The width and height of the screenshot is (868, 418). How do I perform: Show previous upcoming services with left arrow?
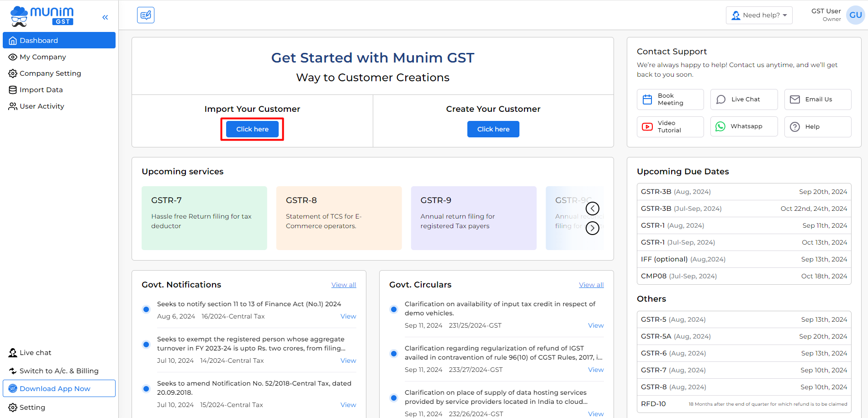point(593,209)
